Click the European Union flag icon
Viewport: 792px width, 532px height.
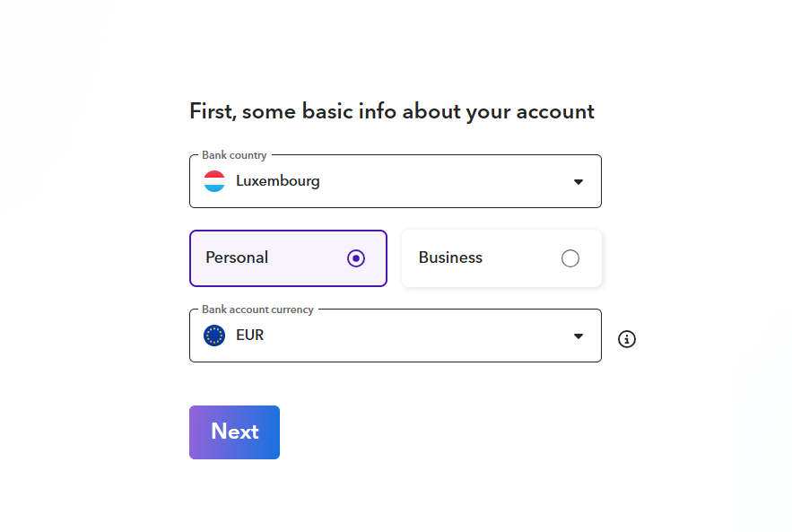pos(214,336)
